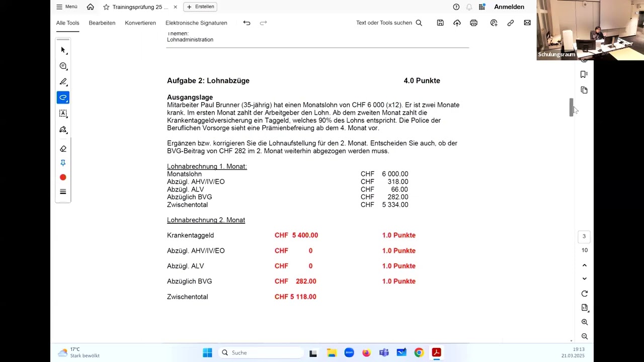Viewport: 644px width, 362px height.
Task: Select the text box selection tool
Action: pos(63,114)
